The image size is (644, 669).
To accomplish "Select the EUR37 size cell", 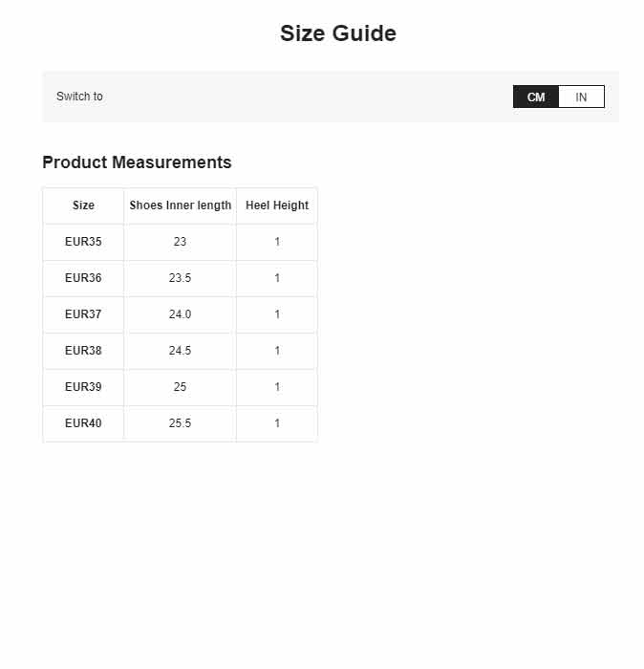I will [83, 314].
